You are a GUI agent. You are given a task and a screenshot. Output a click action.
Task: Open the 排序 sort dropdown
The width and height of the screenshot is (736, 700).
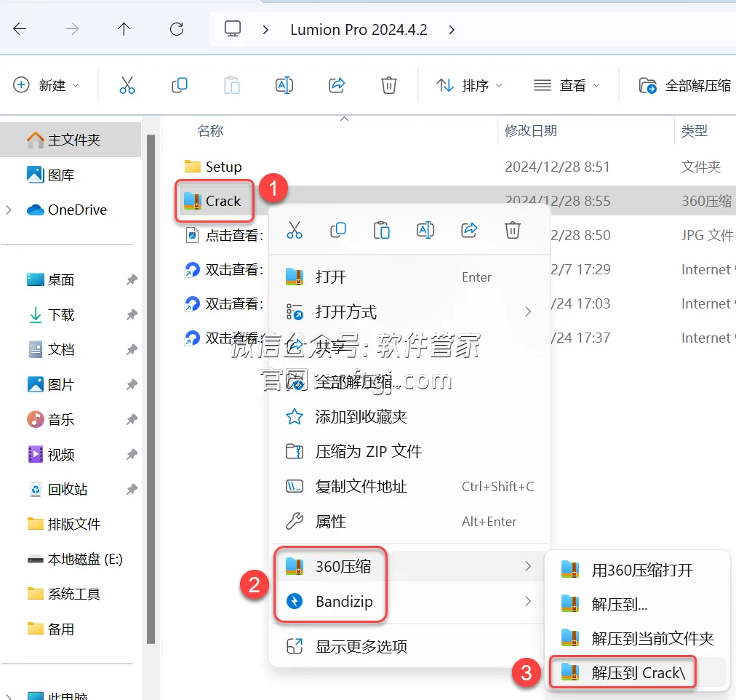[x=469, y=85]
